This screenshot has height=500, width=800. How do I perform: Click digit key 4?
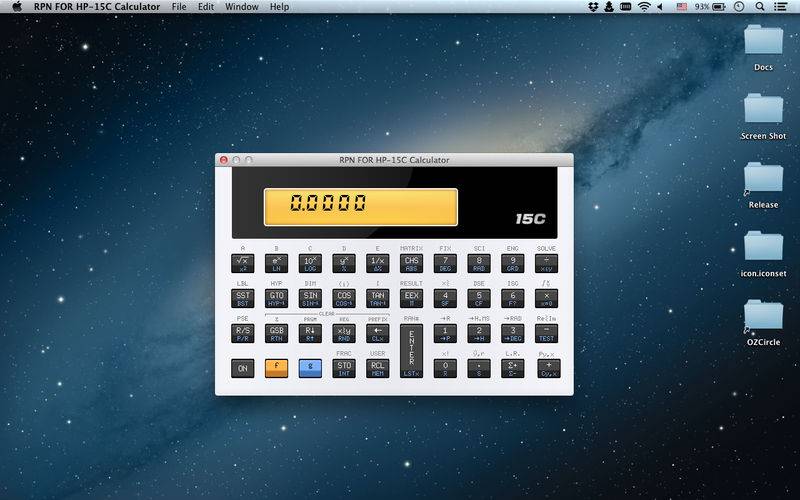click(x=445, y=298)
